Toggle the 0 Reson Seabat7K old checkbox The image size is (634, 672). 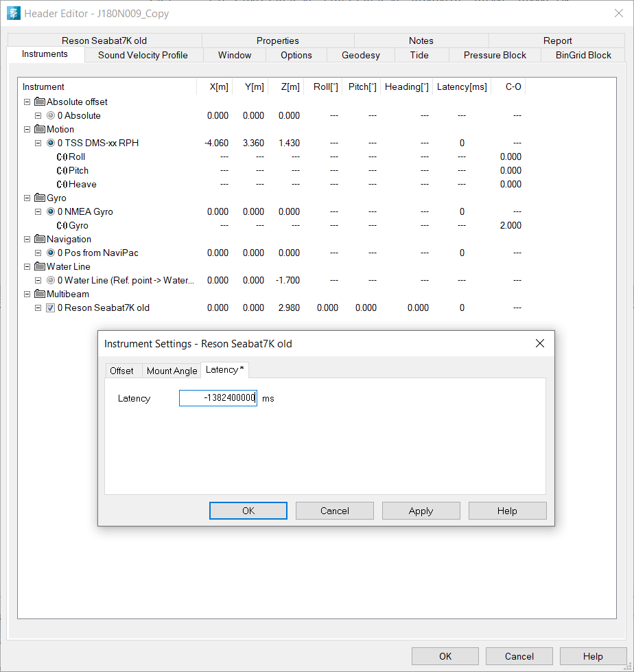pos(51,308)
